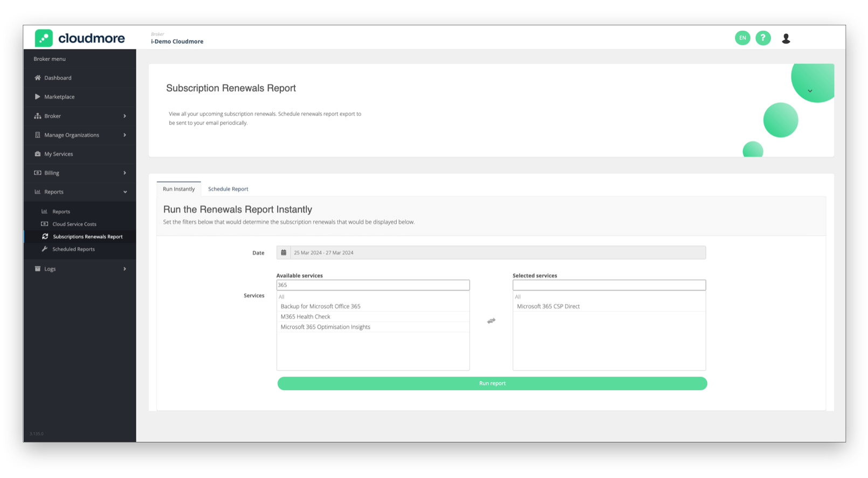Click the Dashboard home icon
Viewport: 868px width, 478px height.
coord(38,78)
